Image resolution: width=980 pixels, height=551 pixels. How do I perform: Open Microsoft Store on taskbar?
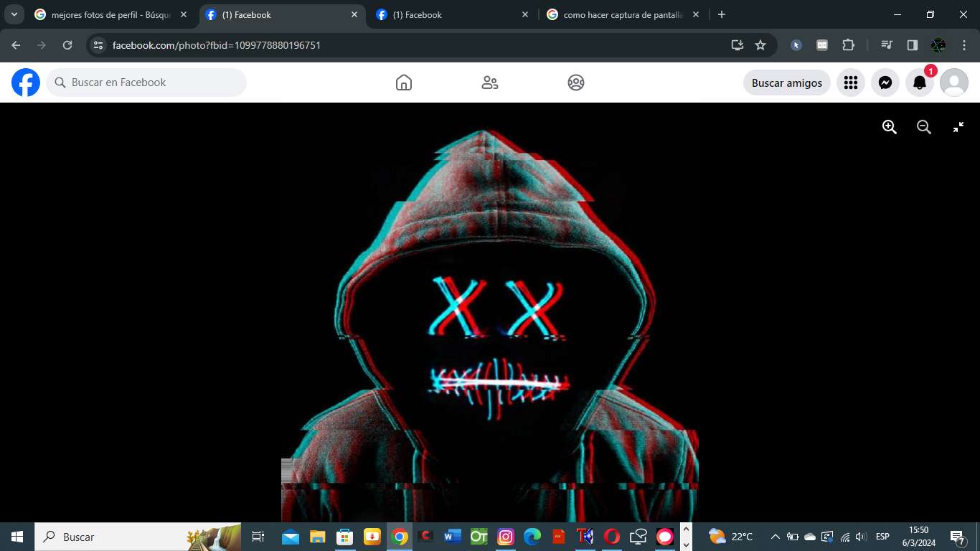tap(345, 537)
